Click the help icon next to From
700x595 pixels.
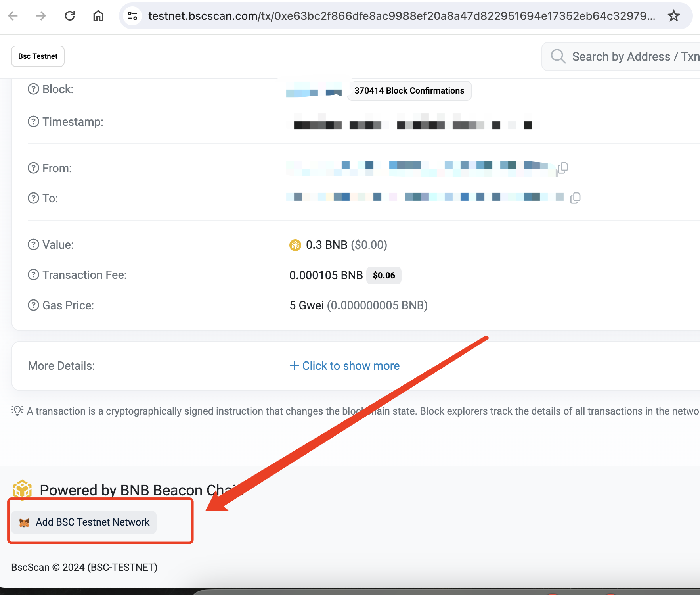[x=33, y=168]
